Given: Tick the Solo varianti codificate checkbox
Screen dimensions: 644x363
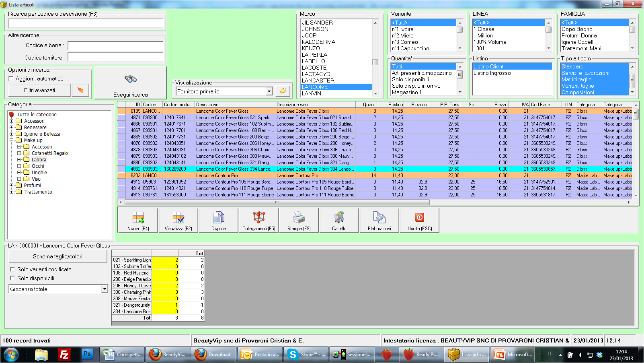Looking at the screenshot, I should tap(12, 269).
